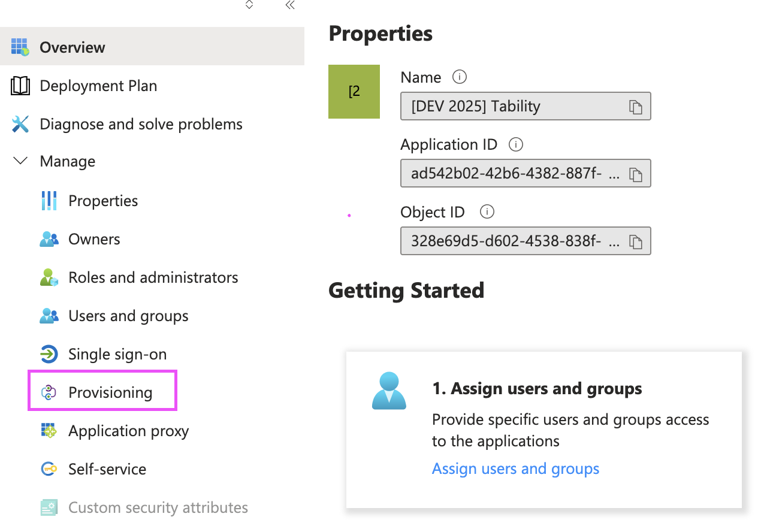
Task: Show info tooltip for Application ID
Action: pyautogui.click(x=515, y=144)
